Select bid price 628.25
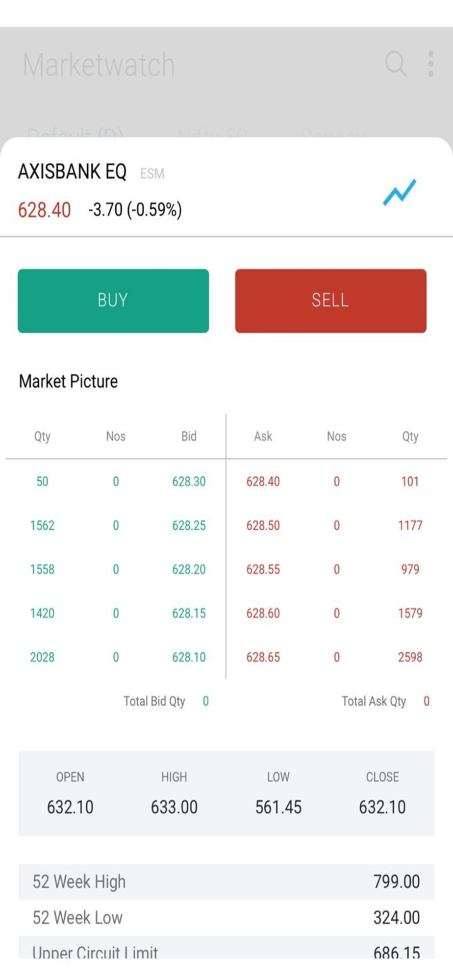This screenshot has height=980, width=453. 189,525
